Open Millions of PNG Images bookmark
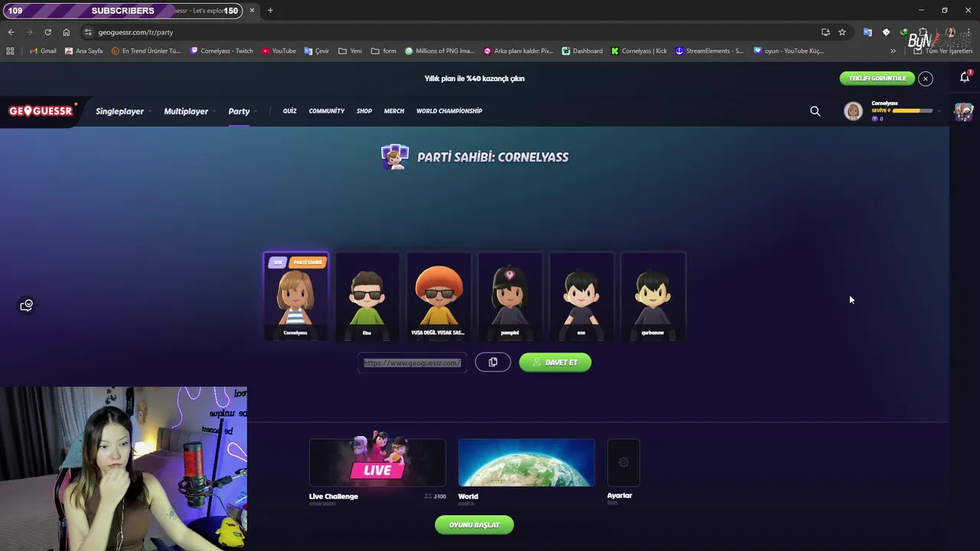This screenshot has width=980, height=551. tap(439, 51)
